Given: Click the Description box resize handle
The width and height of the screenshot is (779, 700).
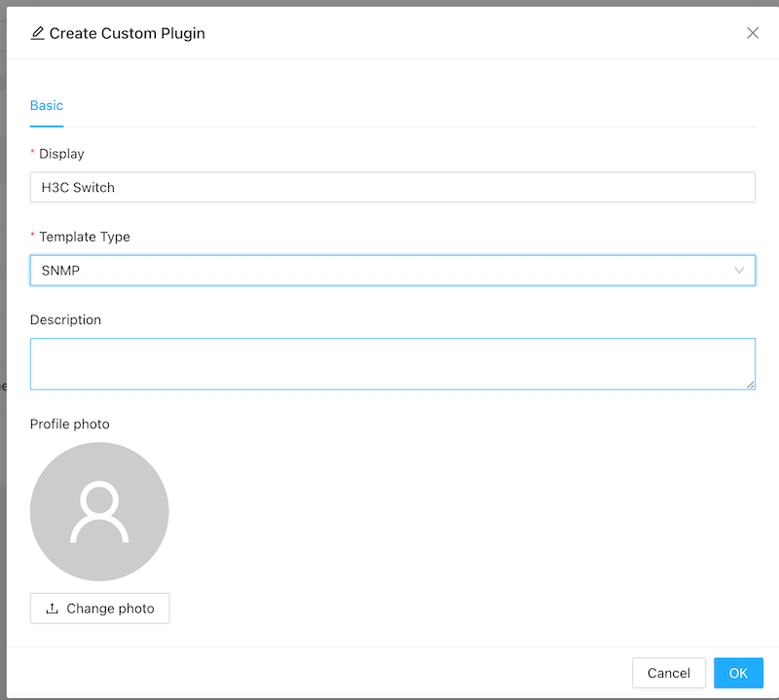Looking at the screenshot, I should tap(750, 385).
